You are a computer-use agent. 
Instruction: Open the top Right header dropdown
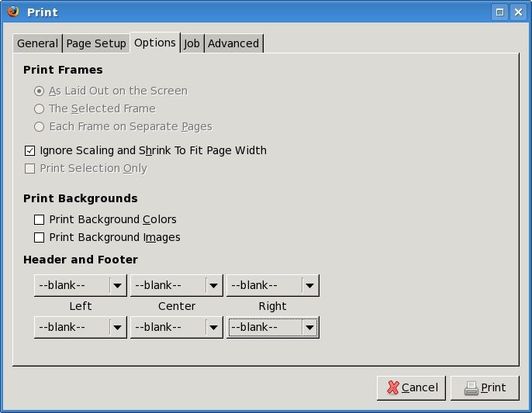tap(272, 285)
